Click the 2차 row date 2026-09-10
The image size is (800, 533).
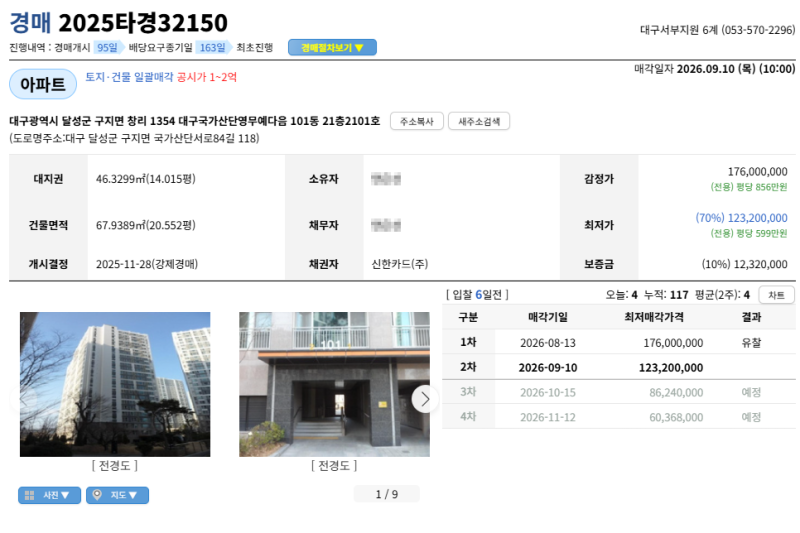[x=547, y=368]
